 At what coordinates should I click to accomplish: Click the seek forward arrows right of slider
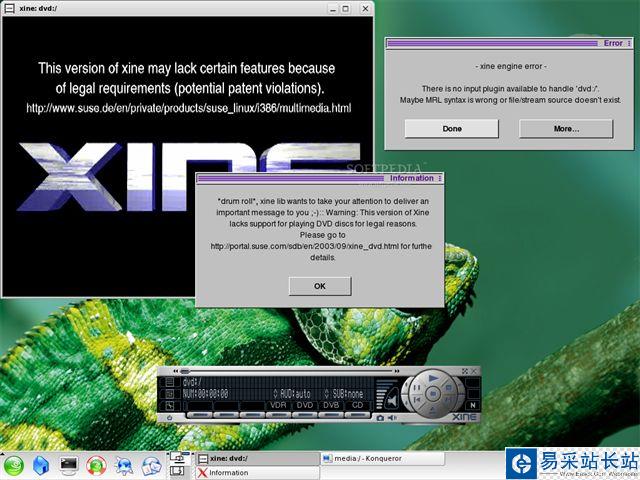click(397, 371)
